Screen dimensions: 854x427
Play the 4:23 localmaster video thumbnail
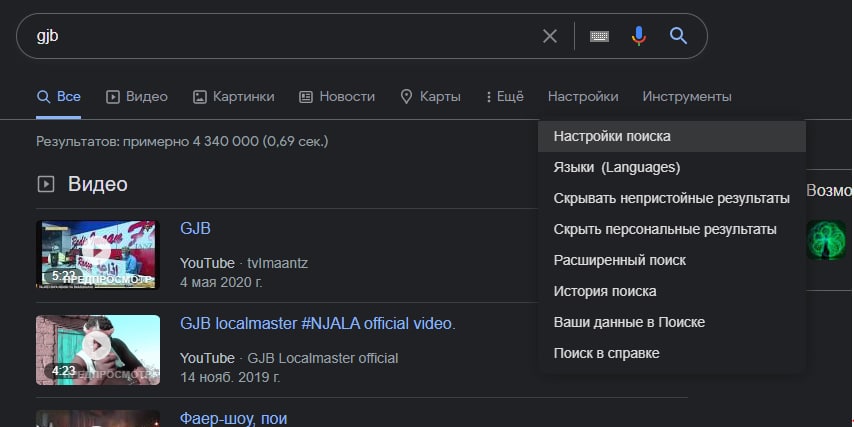click(98, 350)
